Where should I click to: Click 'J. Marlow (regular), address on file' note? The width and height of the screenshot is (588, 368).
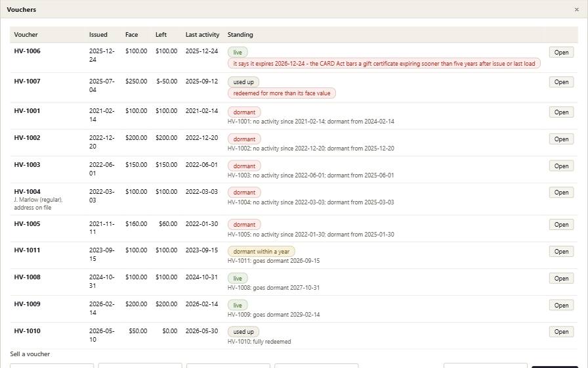pyautogui.click(x=38, y=204)
